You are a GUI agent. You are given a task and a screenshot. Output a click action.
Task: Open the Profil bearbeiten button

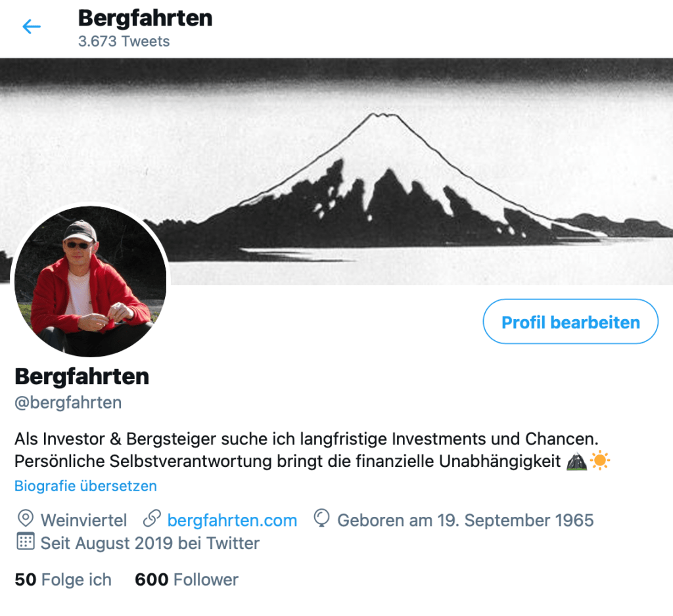coord(570,322)
